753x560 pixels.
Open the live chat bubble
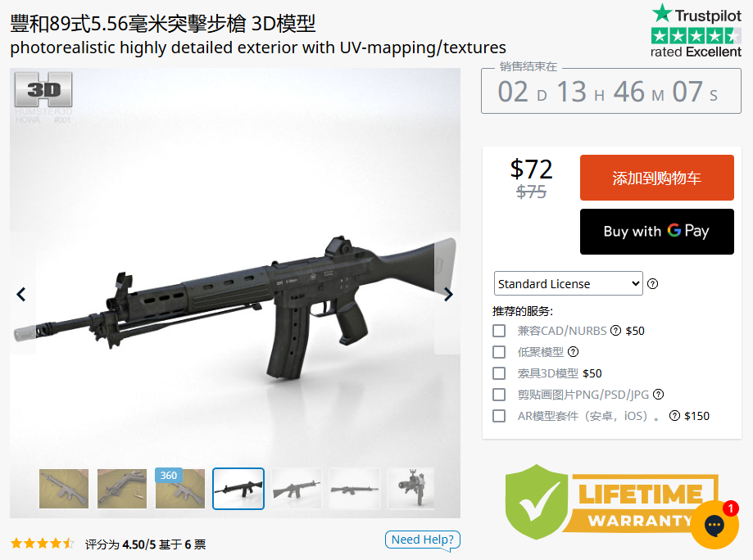(714, 525)
